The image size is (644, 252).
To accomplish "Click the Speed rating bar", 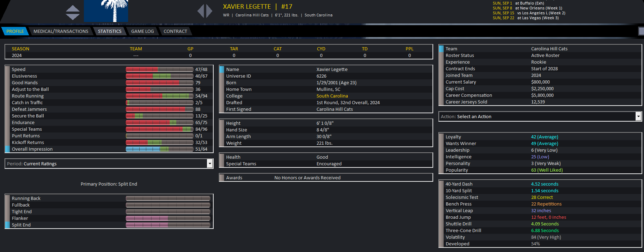I will pos(160,69).
